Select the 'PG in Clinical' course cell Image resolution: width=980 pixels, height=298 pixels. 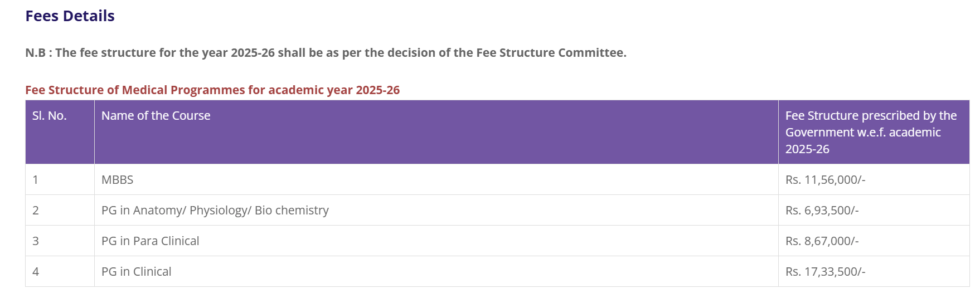(136, 272)
